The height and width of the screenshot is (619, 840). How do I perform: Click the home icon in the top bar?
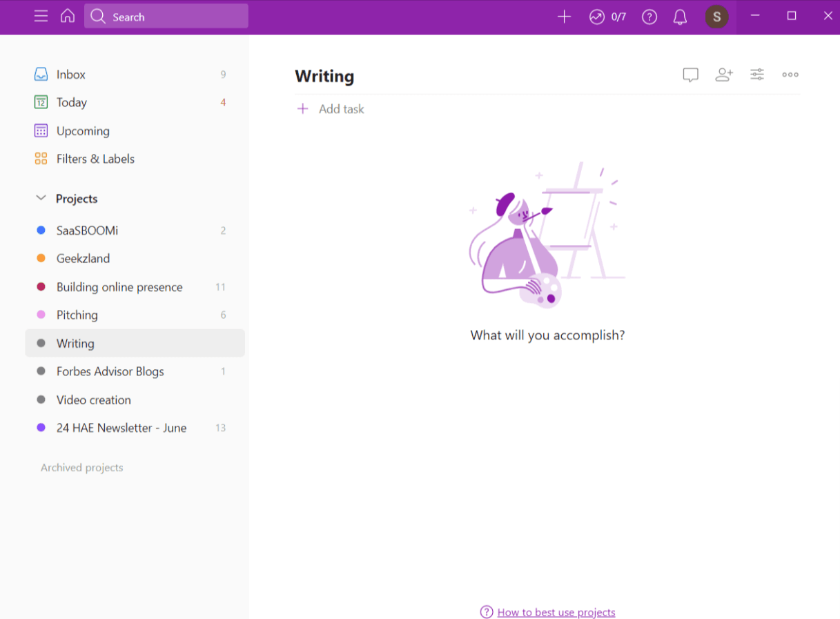[67, 17]
